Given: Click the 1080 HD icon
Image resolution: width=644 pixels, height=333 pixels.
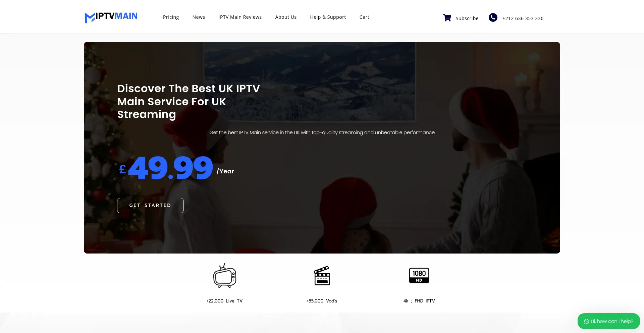Looking at the screenshot, I should 419,276.
